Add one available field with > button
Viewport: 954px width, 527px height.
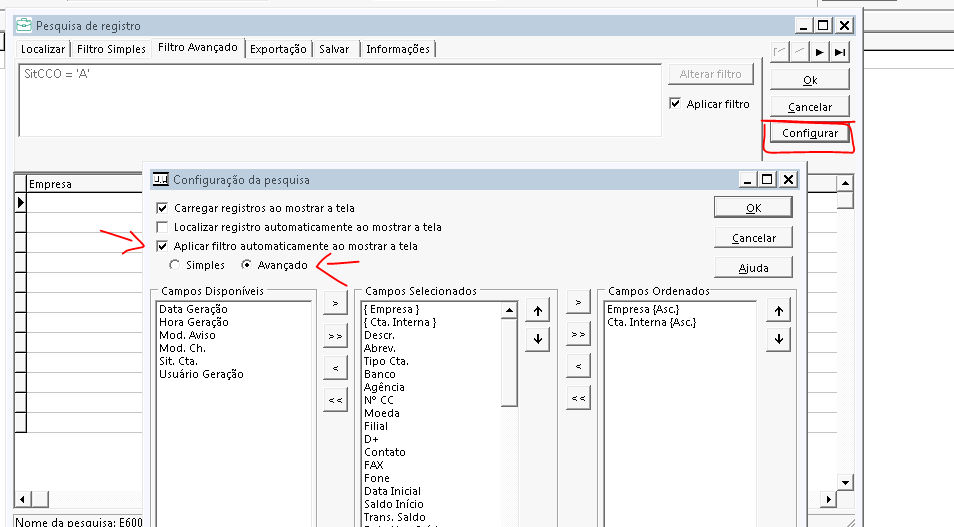point(335,302)
